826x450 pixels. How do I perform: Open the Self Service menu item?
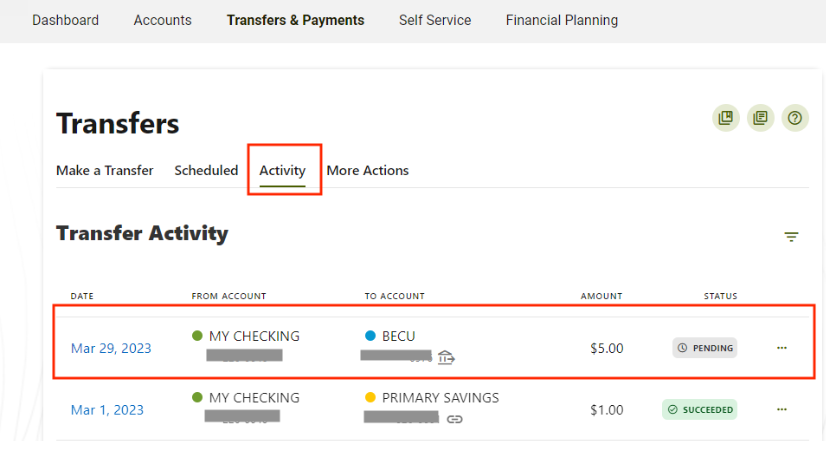[435, 20]
